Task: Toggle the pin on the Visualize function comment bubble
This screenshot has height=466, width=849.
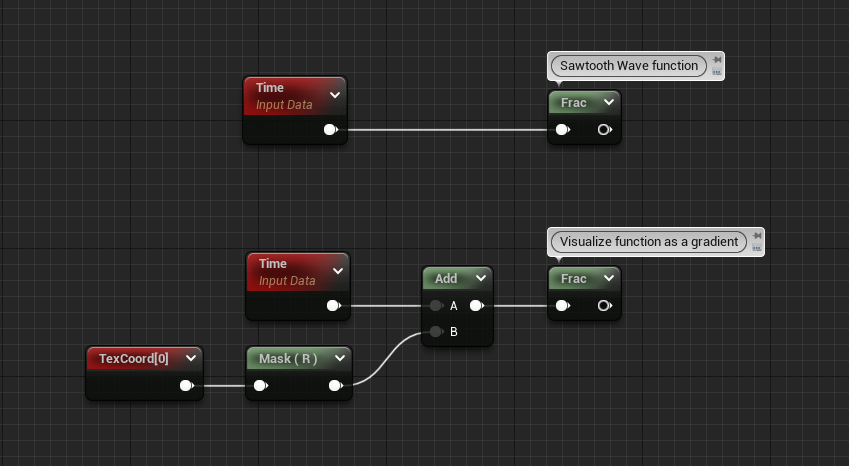Action: click(x=757, y=235)
